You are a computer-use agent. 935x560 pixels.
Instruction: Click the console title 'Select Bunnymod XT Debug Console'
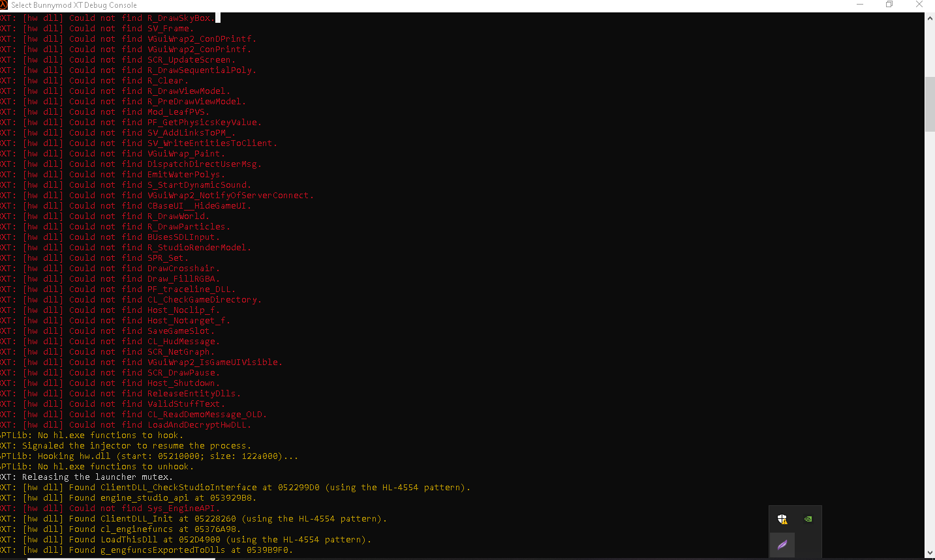(74, 5)
